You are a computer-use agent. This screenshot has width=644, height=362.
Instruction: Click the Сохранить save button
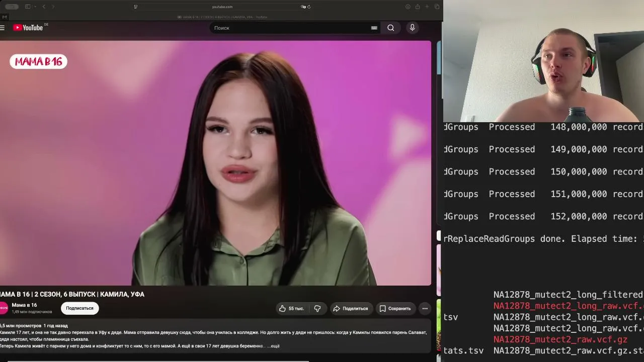(x=395, y=308)
